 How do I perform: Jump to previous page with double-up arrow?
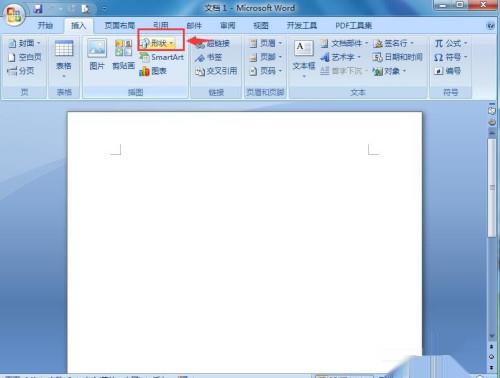[492, 347]
